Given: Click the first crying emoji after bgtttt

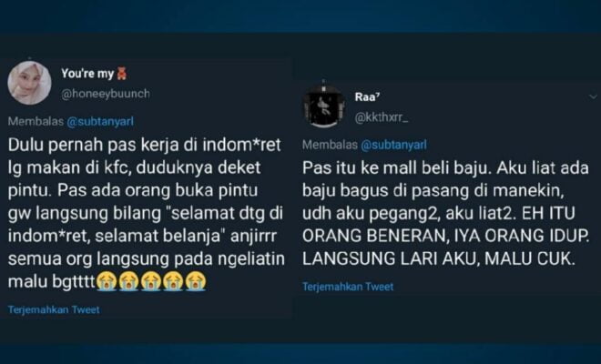Looking at the screenshot, I should tap(107, 281).
